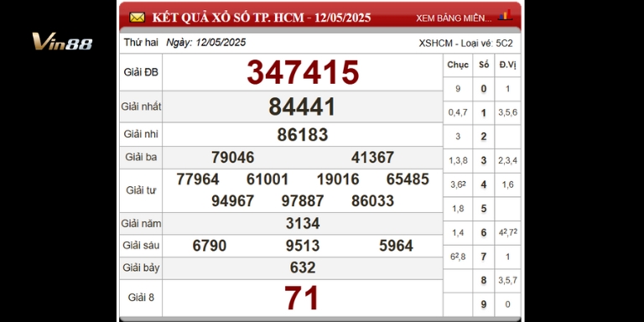
Task: Click Chục value 1,4
Action: [458, 233]
